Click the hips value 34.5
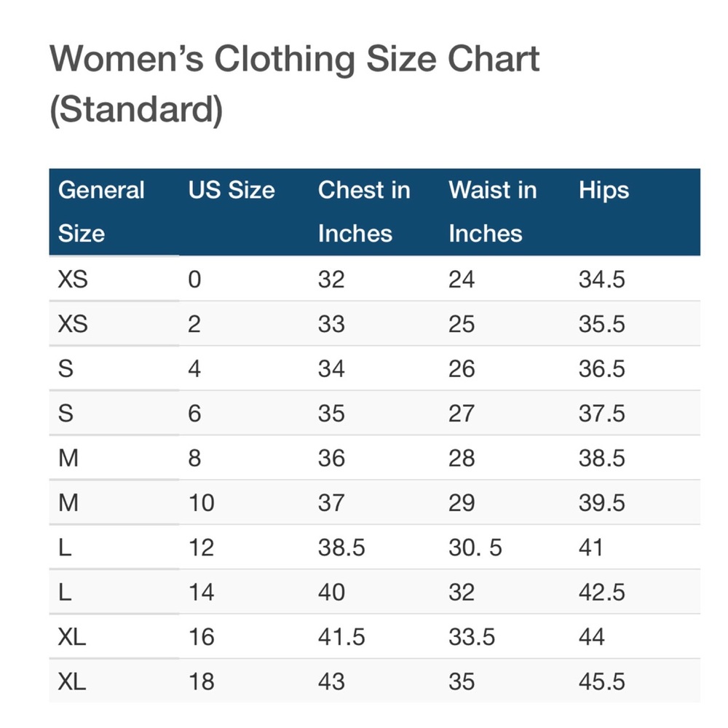This screenshot has height=728, width=728. coord(601,280)
